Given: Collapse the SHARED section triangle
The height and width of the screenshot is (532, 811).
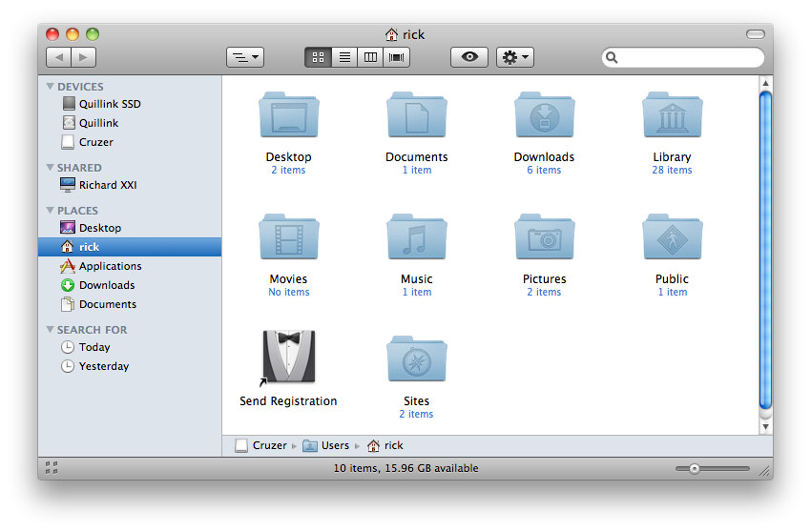Looking at the screenshot, I should 51,168.
